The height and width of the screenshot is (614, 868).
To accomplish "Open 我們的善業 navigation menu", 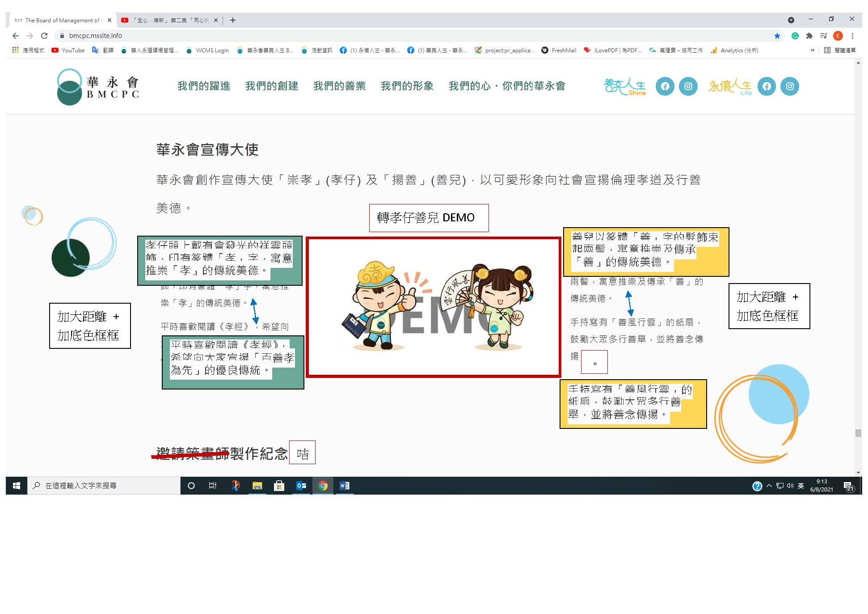I will pos(339,86).
